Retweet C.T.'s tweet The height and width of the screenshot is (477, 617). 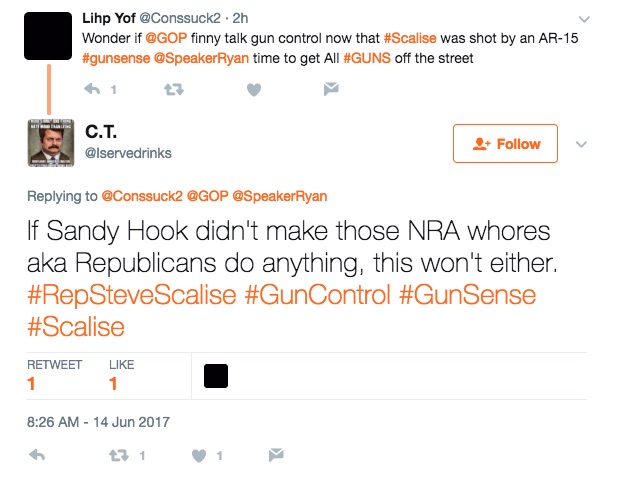[x=119, y=455]
